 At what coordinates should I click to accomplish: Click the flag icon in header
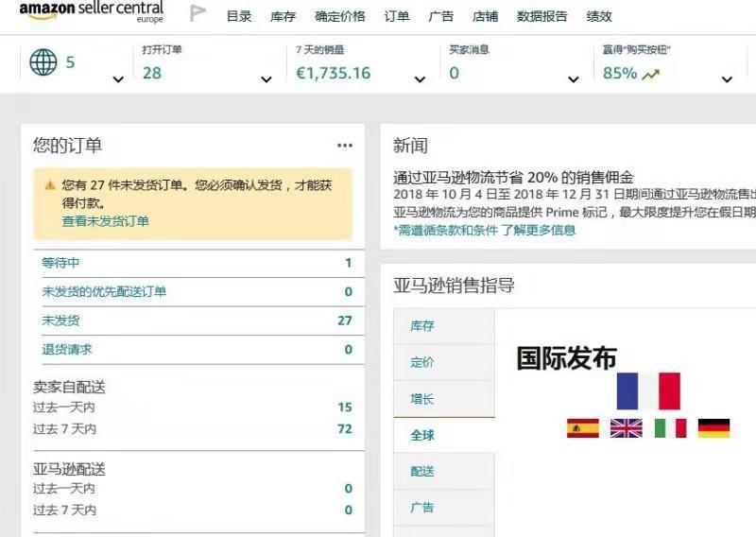tap(198, 13)
